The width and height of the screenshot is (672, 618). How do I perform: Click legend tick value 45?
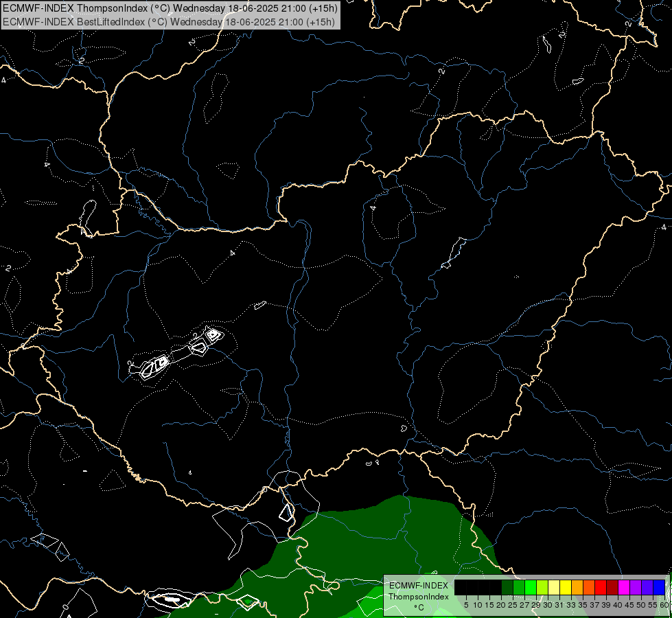coord(629,605)
